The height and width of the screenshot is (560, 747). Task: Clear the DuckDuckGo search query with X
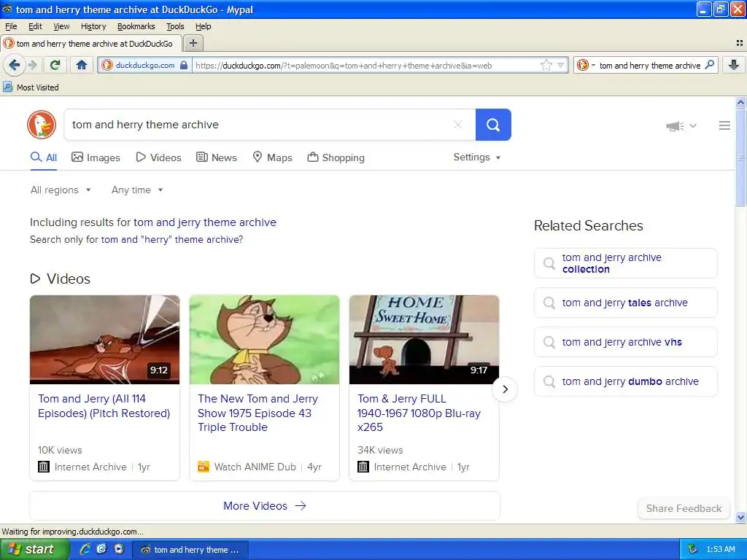coord(458,125)
